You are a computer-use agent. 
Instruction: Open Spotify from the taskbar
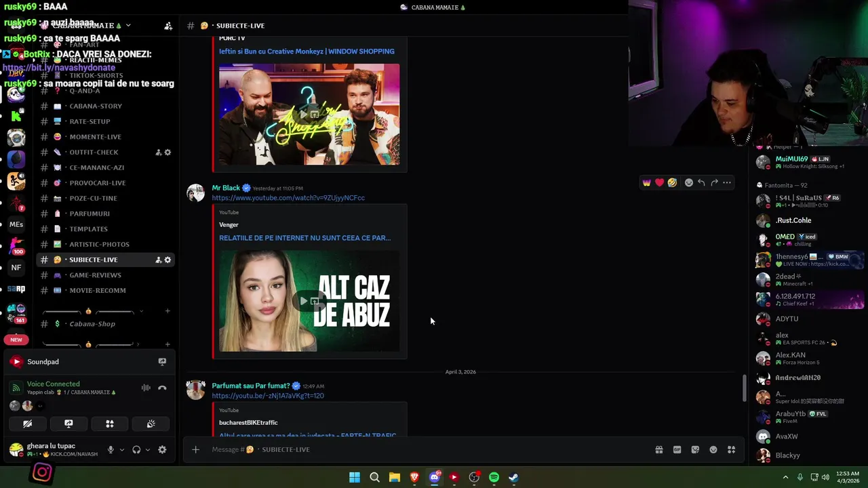tap(494, 477)
